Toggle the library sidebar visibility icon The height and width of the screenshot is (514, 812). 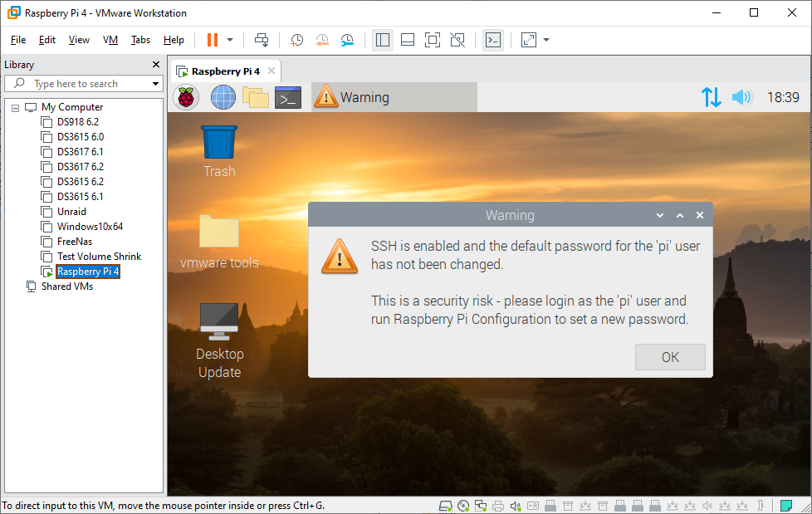(x=383, y=40)
